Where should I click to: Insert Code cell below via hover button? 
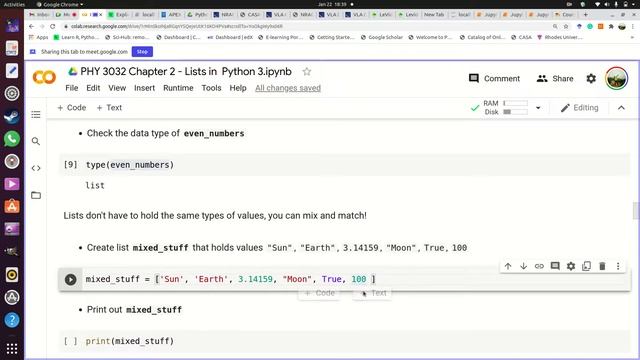[320, 293]
